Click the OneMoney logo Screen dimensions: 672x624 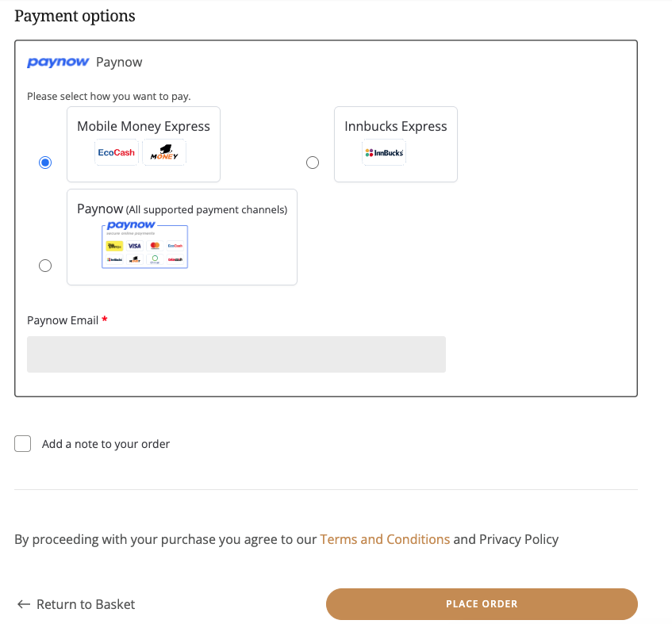(x=164, y=152)
